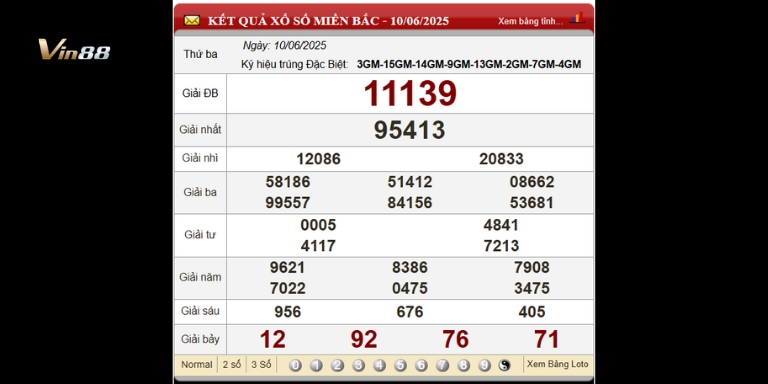This screenshot has width=768, height=384.
Task: Click second prize number 20833
Action: pos(502,159)
